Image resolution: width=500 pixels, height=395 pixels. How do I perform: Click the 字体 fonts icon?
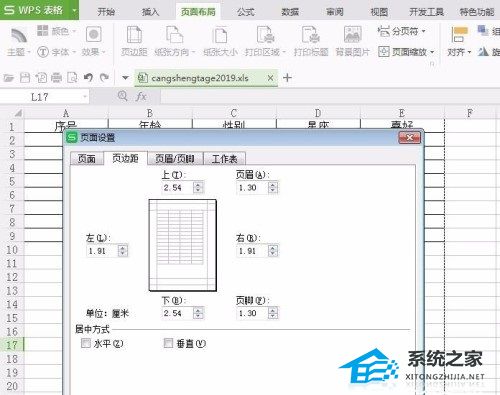pyautogui.click(x=43, y=52)
